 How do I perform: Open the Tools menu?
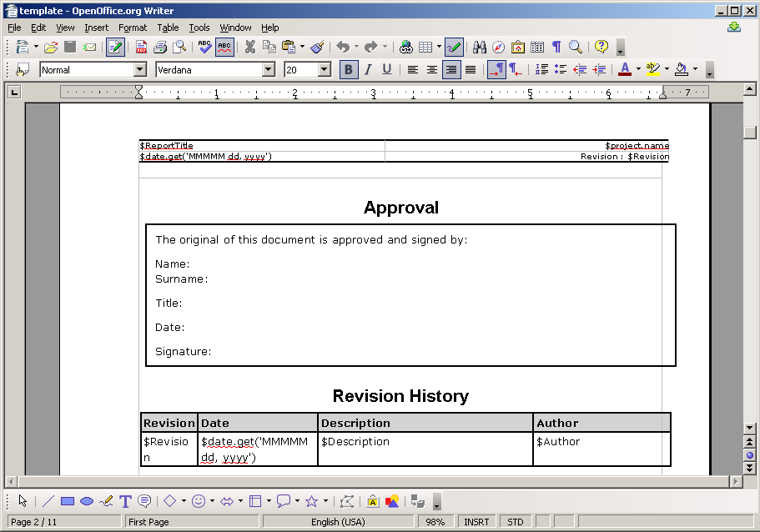coord(199,28)
